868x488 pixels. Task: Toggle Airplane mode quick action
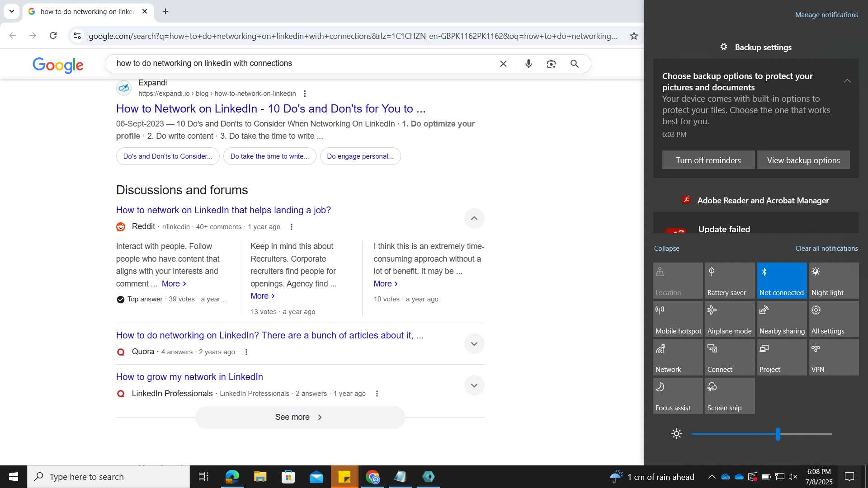(730, 319)
